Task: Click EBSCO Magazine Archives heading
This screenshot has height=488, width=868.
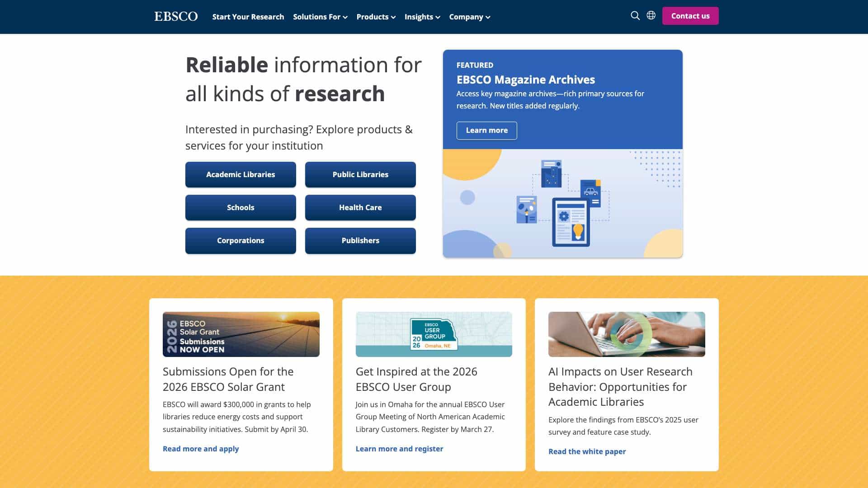Action: click(525, 80)
